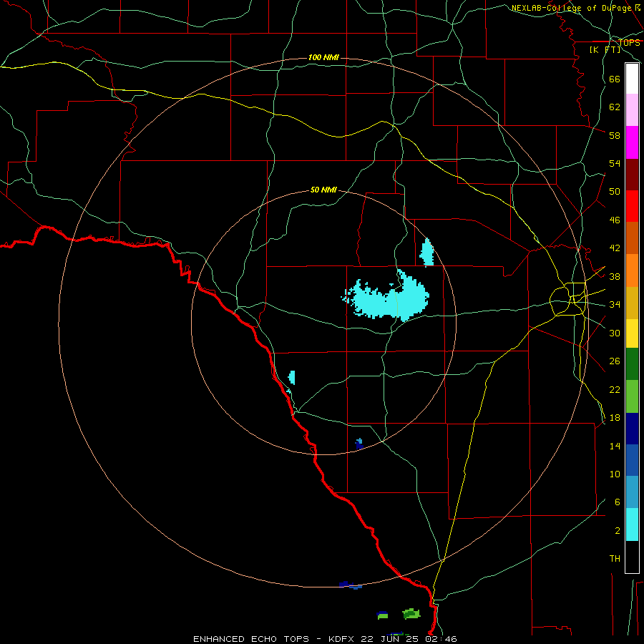The height and width of the screenshot is (644, 644).
Task: Click the 34 legend value
Action: pos(615,305)
